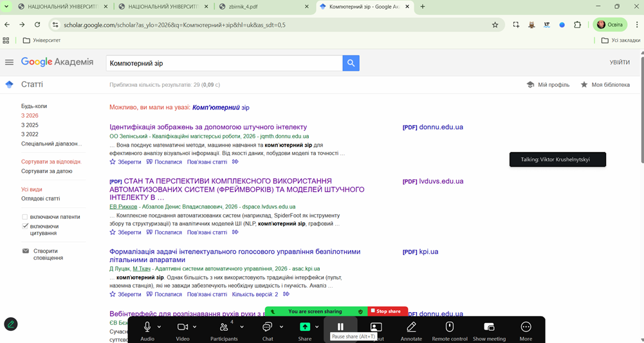This screenshot has width=644, height=343.
Task: Reload the page with the refresh icon
Action: click(x=37, y=25)
